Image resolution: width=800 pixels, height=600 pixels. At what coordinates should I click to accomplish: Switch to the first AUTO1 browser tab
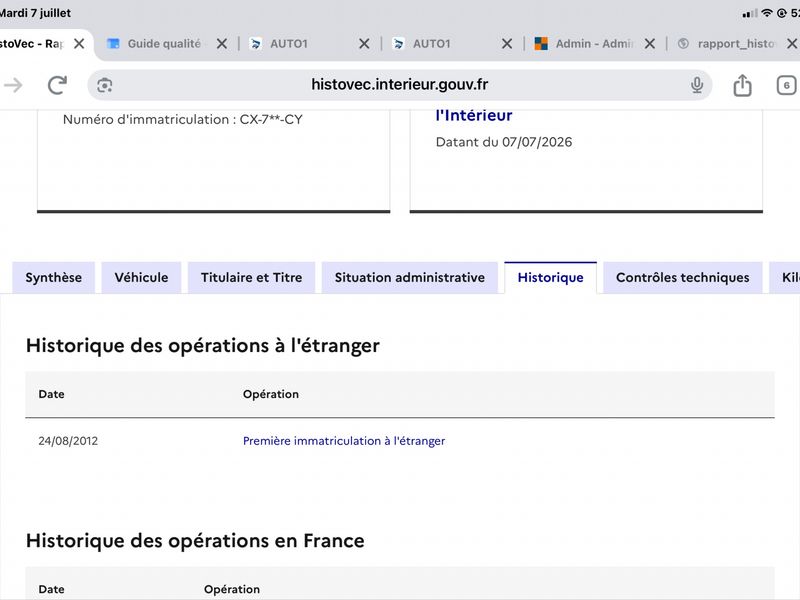tap(289, 44)
